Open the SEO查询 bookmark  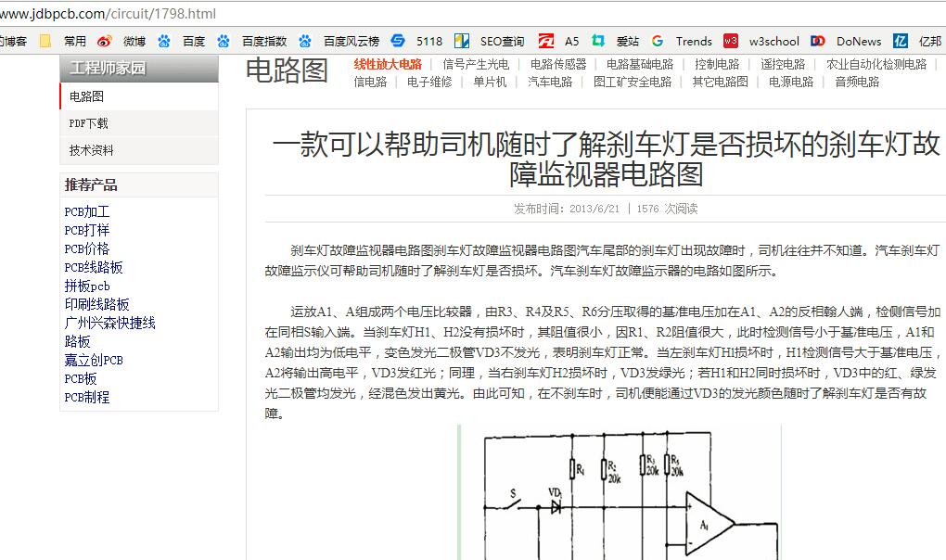point(490,41)
